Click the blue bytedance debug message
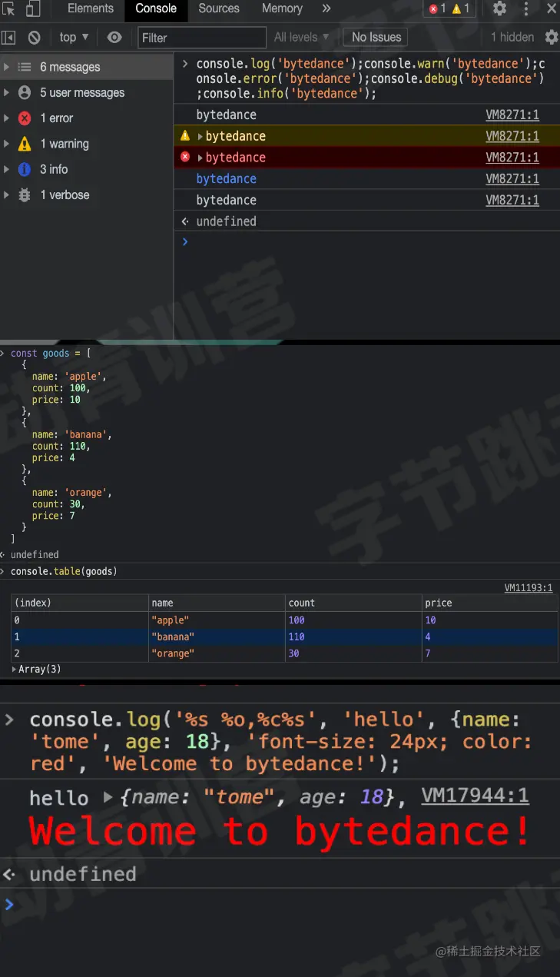The width and height of the screenshot is (560, 977). (x=227, y=178)
